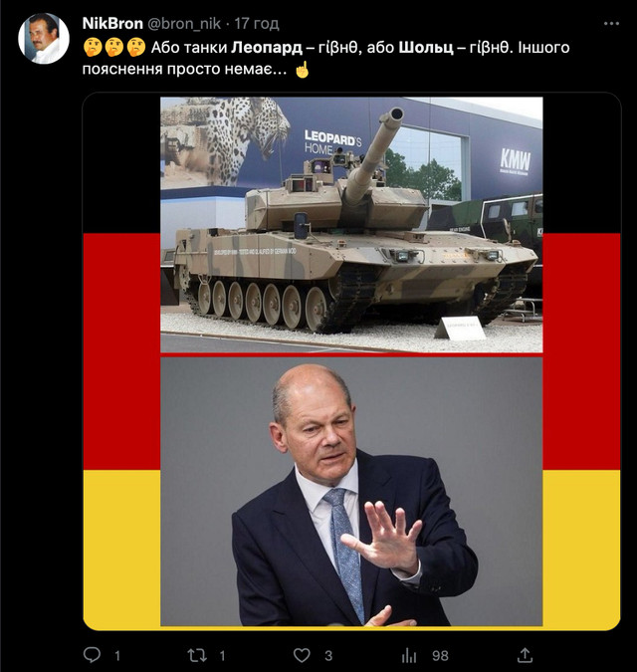
Task: Like the tweet with the heart icon
Action: [302, 655]
